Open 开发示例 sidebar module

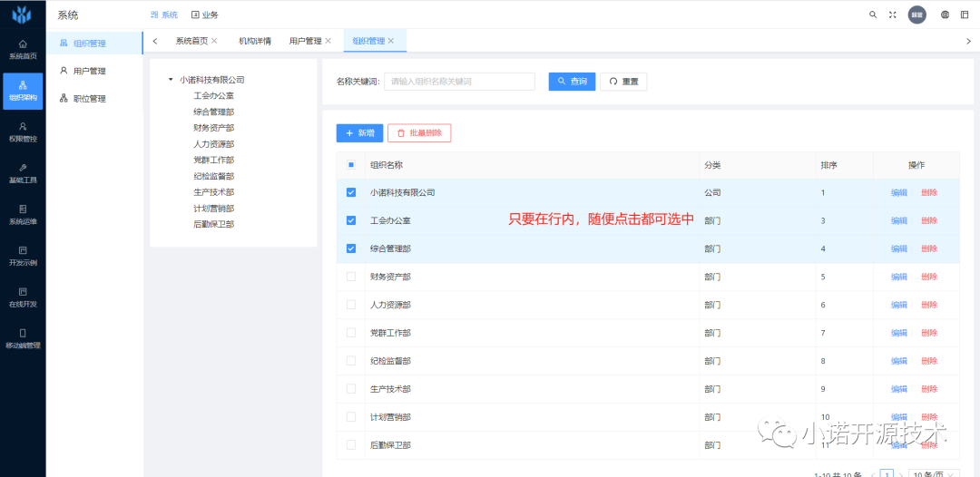click(x=23, y=256)
